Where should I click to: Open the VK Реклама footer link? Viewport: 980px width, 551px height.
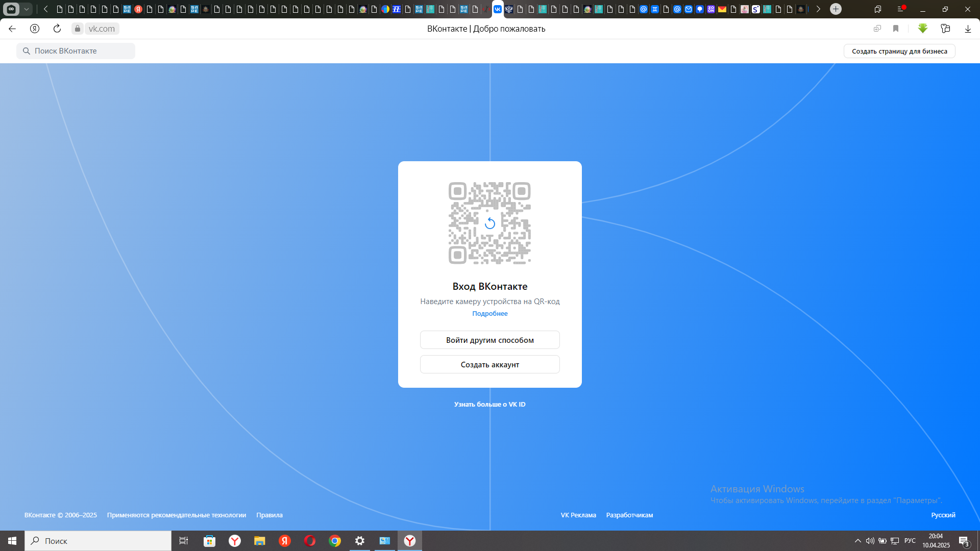[578, 515]
